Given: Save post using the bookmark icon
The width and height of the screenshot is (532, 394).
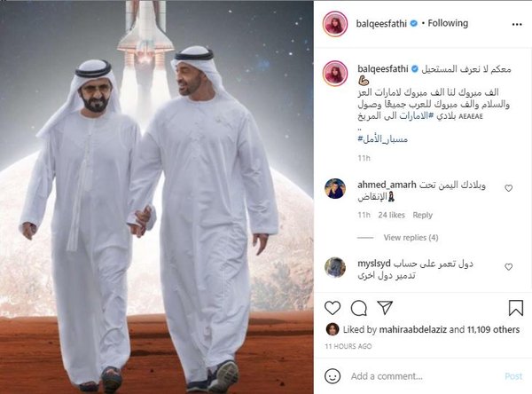Looking at the screenshot, I should pos(516,308).
